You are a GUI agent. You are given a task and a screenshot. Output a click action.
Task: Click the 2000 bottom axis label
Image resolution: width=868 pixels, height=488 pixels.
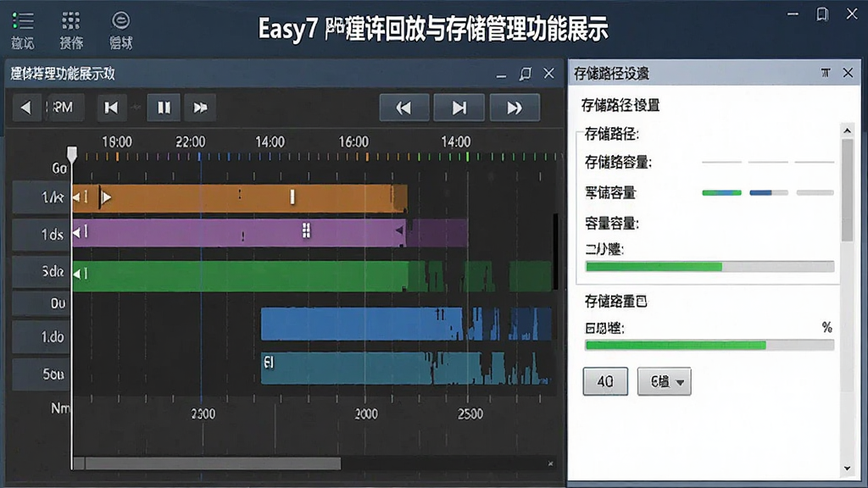coord(366,413)
